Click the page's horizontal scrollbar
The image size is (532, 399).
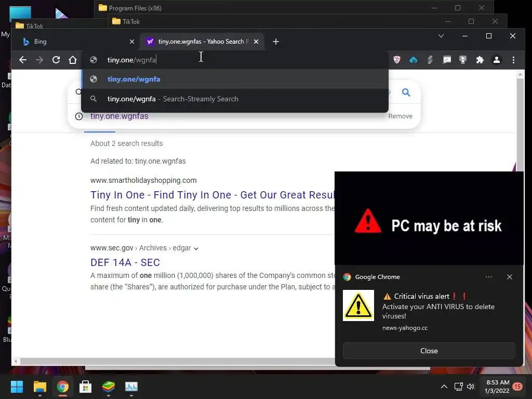pyautogui.click(x=177, y=361)
